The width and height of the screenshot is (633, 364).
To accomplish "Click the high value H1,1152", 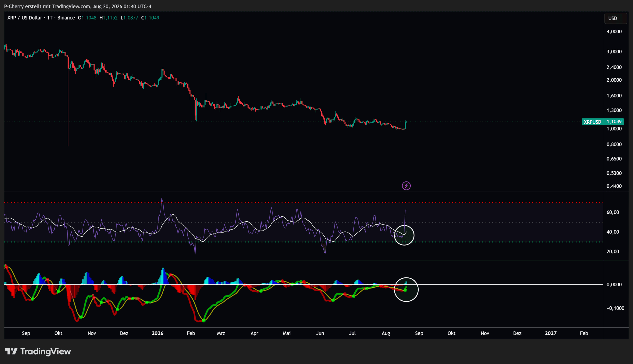I will pyautogui.click(x=109, y=18).
